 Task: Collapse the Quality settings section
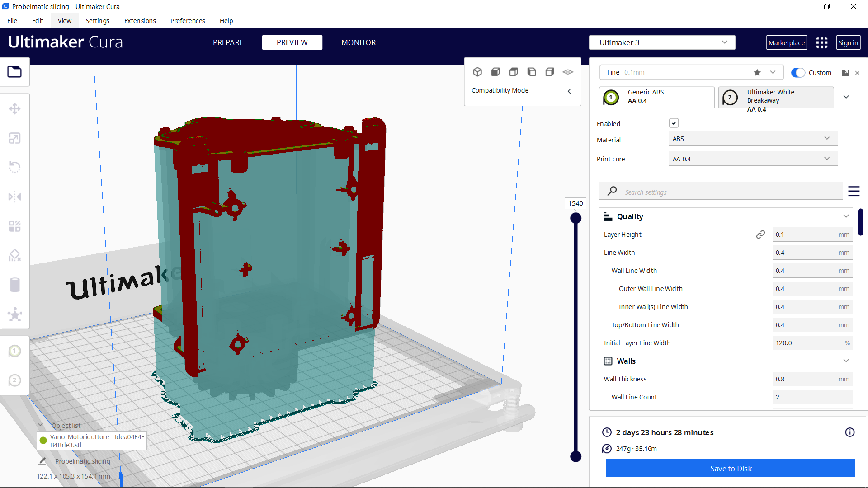click(846, 216)
